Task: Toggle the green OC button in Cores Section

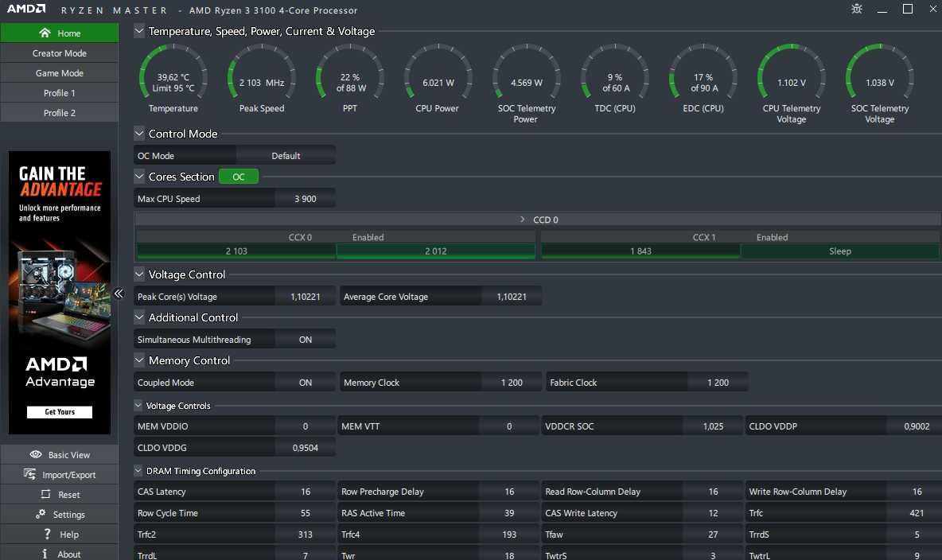Action: pos(239,177)
